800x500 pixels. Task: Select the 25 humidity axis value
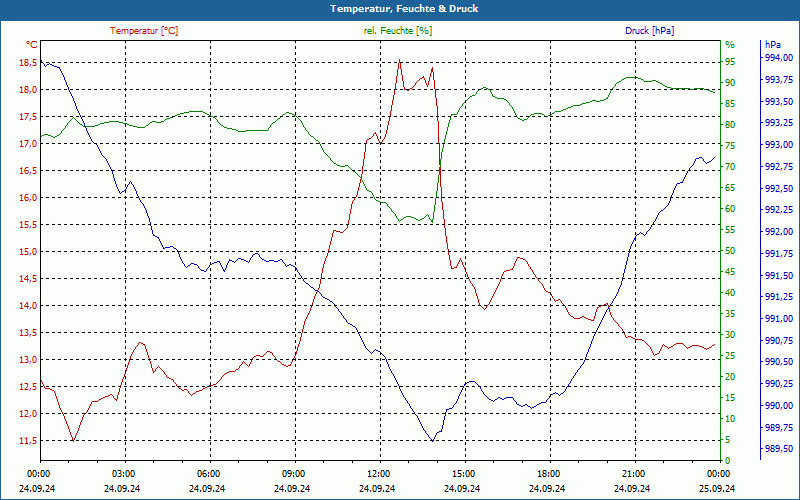click(x=730, y=356)
